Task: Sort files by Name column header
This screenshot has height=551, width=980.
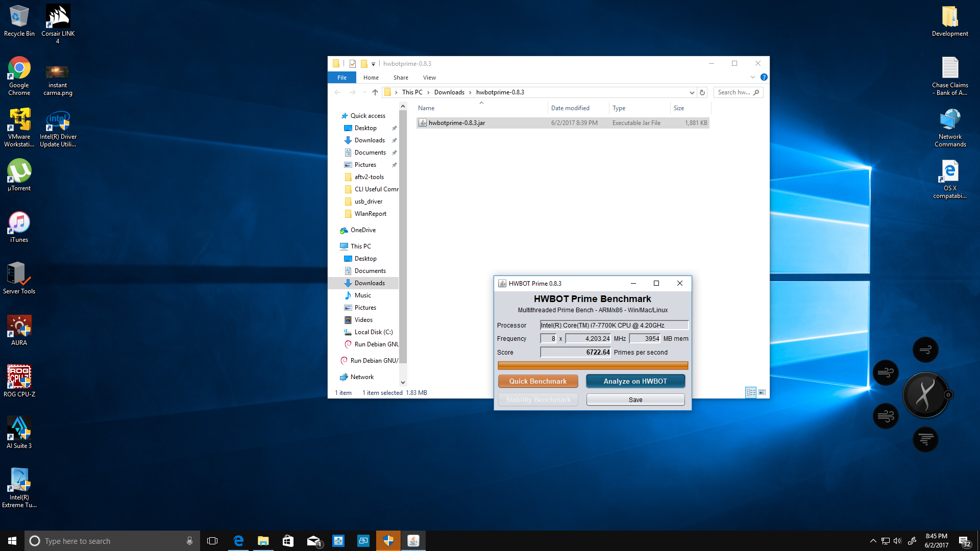Action: click(481, 108)
